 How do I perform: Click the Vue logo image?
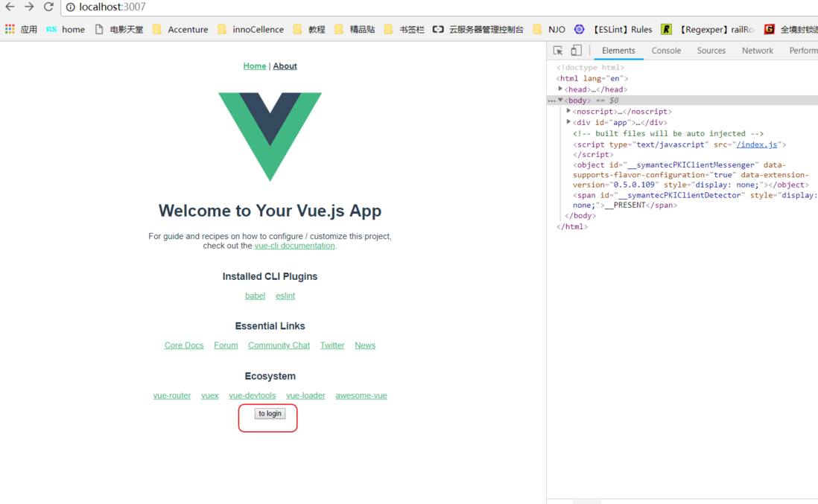click(270, 137)
